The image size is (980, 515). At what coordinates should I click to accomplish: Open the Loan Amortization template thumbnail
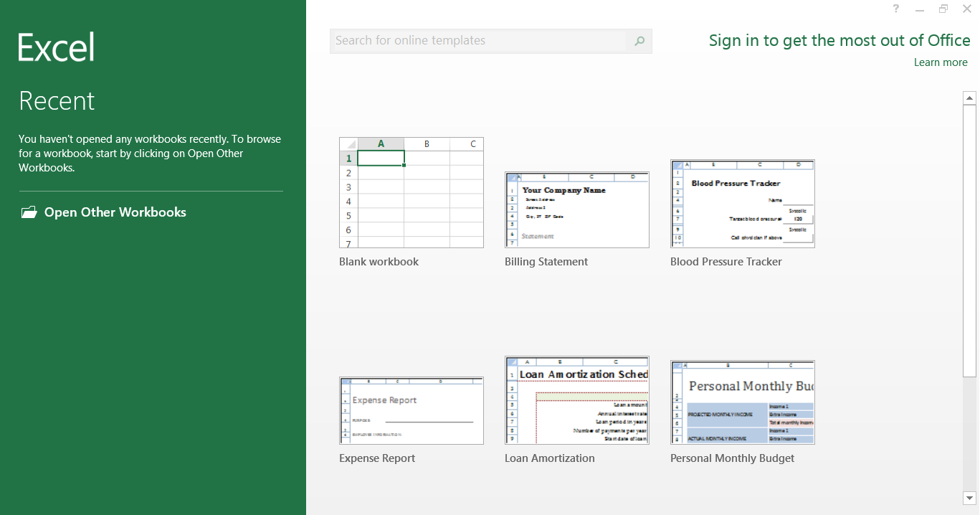[x=577, y=400]
